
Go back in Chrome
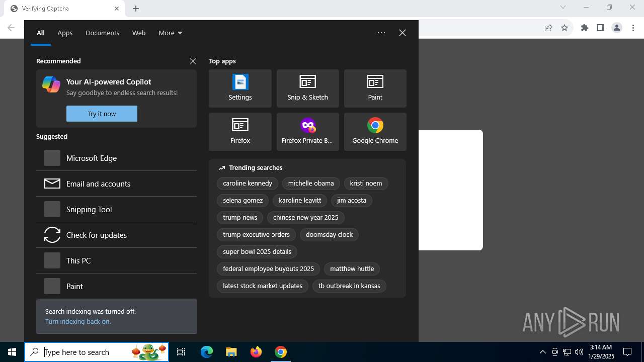pos(11,28)
